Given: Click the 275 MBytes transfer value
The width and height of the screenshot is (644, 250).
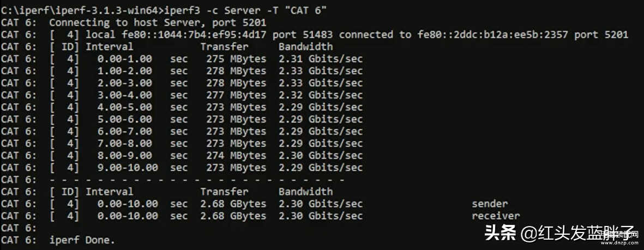Looking at the screenshot, I should click(x=236, y=59).
